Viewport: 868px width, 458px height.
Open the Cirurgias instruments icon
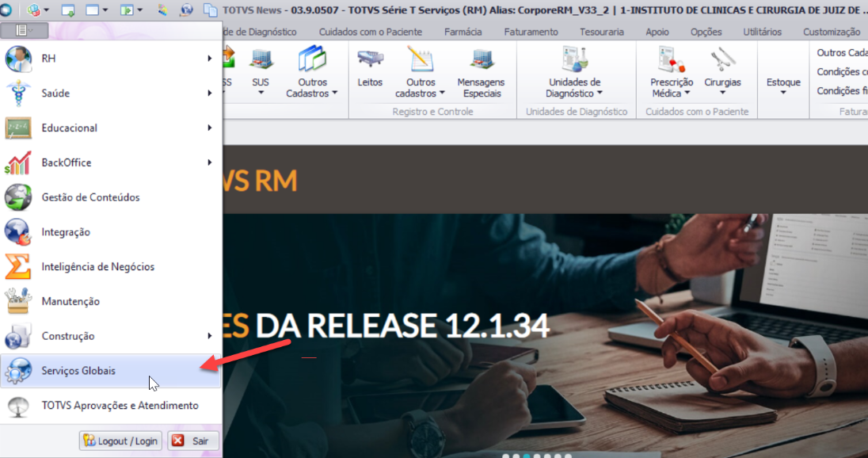(722, 59)
